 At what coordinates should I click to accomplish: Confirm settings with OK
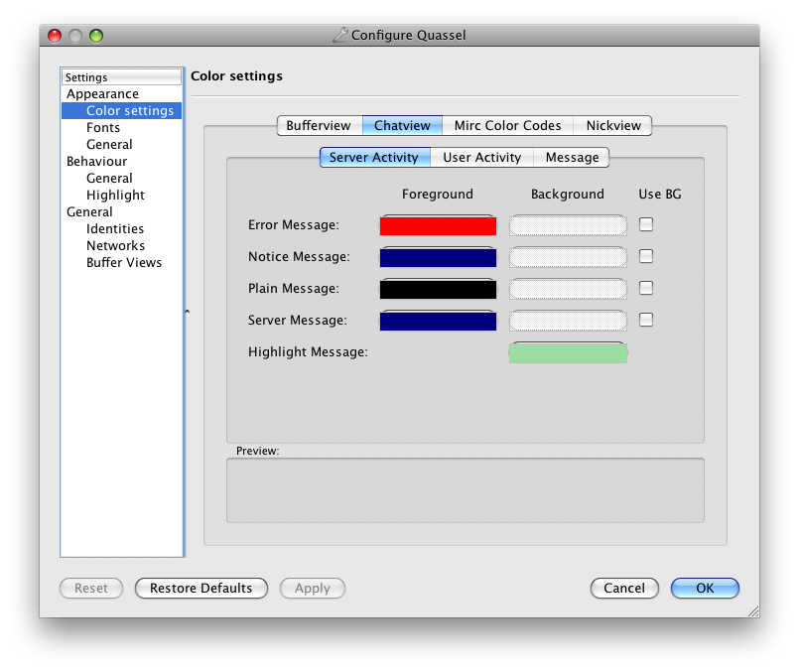[706, 588]
